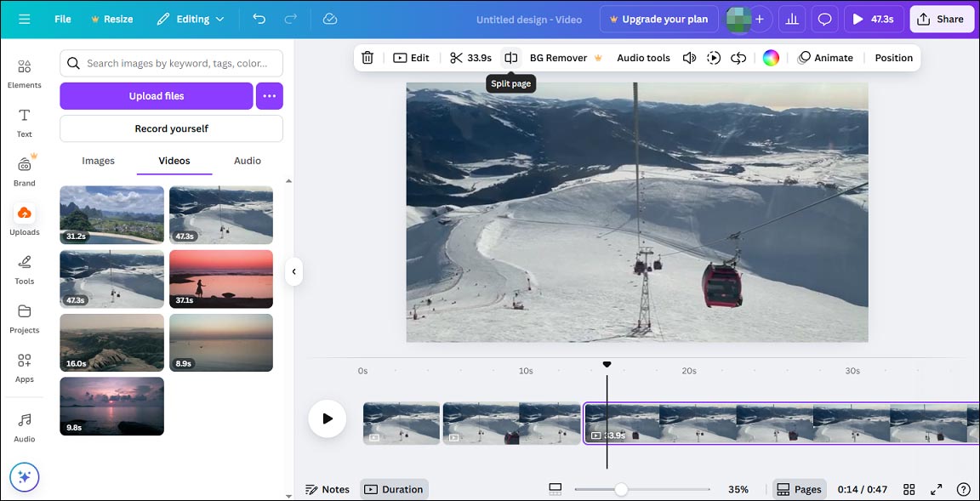
Task: Open the Tools sidebar panel
Action: coord(25,270)
